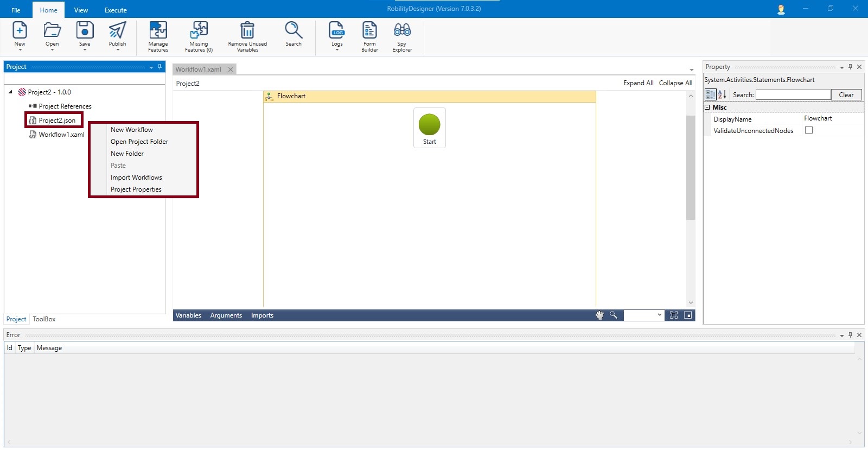Select the pan hand tool in designer
This screenshot has width=868, height=450.
click(x=599, y=315)
